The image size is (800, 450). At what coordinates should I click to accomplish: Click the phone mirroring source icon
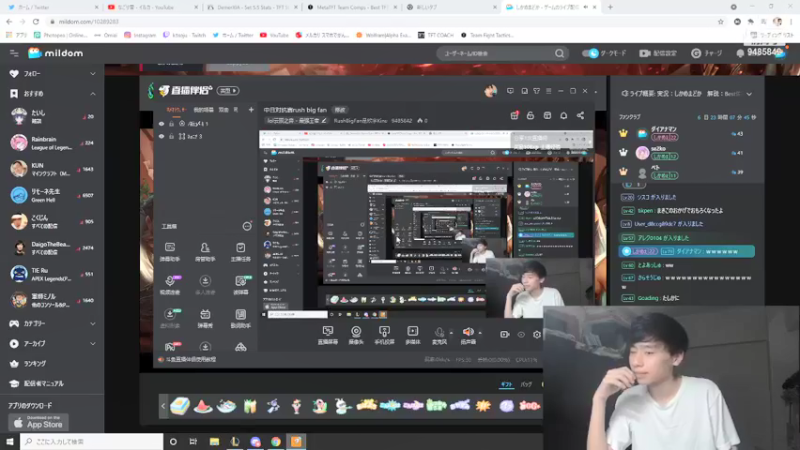[x=384, y=332]
